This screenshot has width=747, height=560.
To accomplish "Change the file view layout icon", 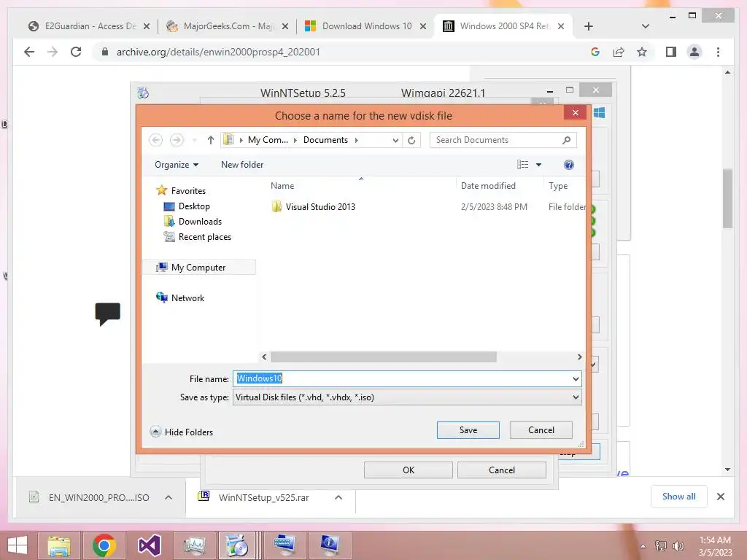I will pyautogui.click(x=522, y=165).
